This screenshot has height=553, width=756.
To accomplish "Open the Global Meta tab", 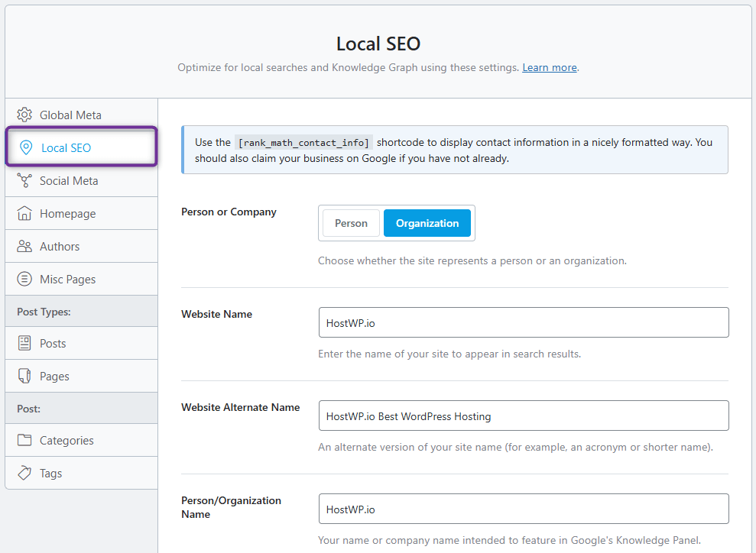I will (82, 115).
